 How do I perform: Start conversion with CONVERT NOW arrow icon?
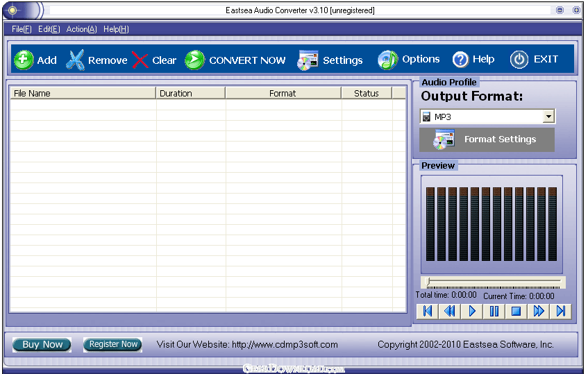point(194,60)
